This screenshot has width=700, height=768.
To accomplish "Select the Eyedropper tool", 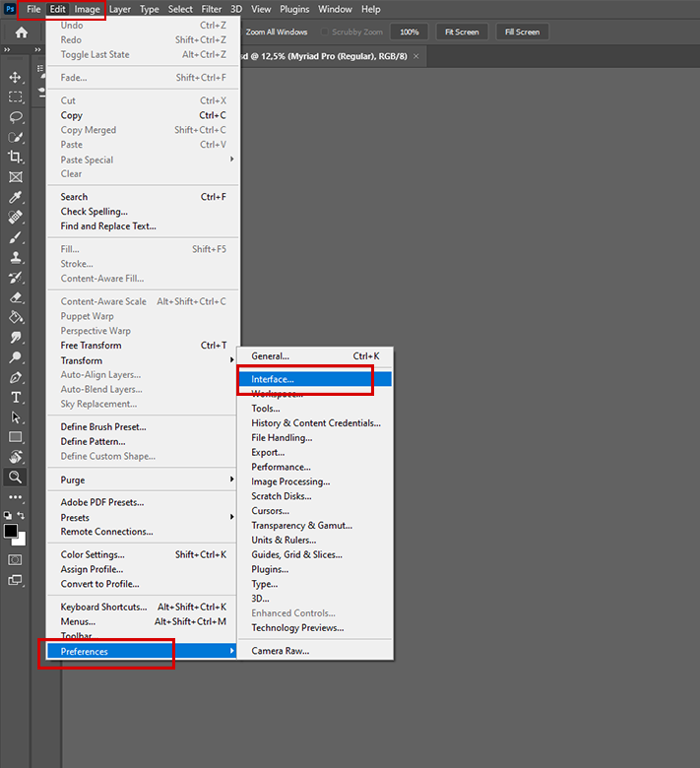I will pyautogui.click(x=15, y=197).
